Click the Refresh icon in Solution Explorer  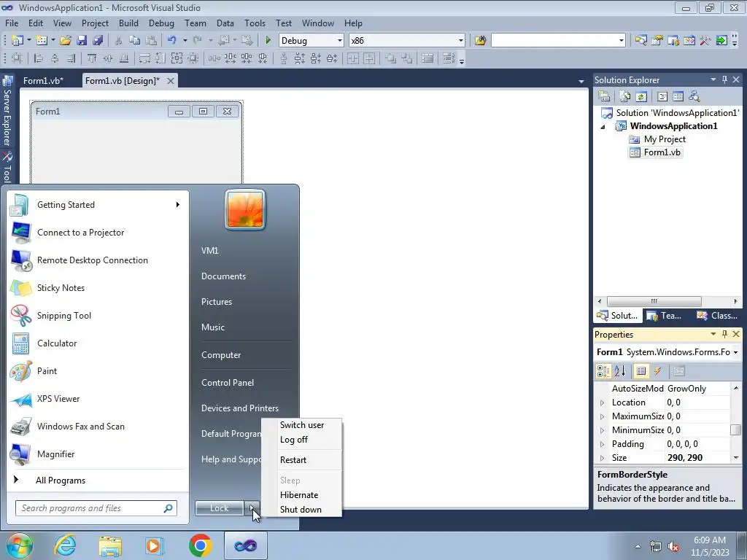click(x=641, y=97)
